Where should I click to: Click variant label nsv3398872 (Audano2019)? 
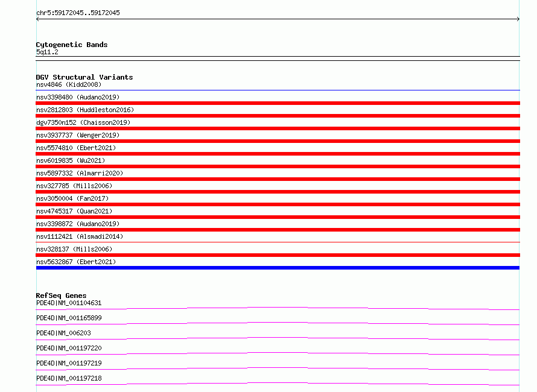[x=78, y=224]
